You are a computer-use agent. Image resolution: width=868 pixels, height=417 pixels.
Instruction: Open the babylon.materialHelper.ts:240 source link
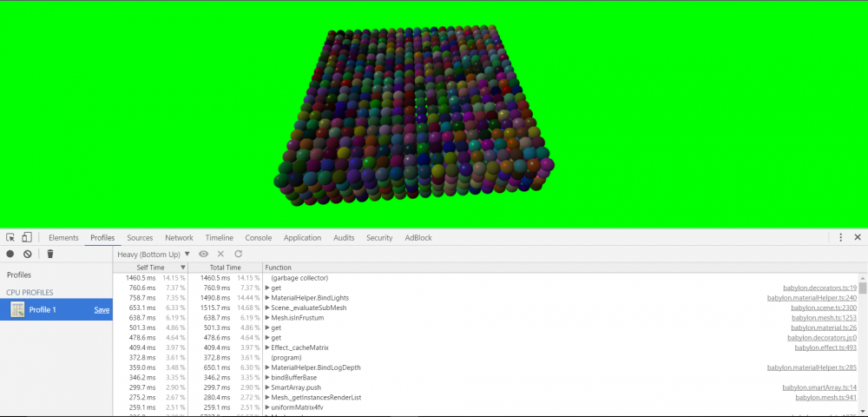[x=812, y=298]
